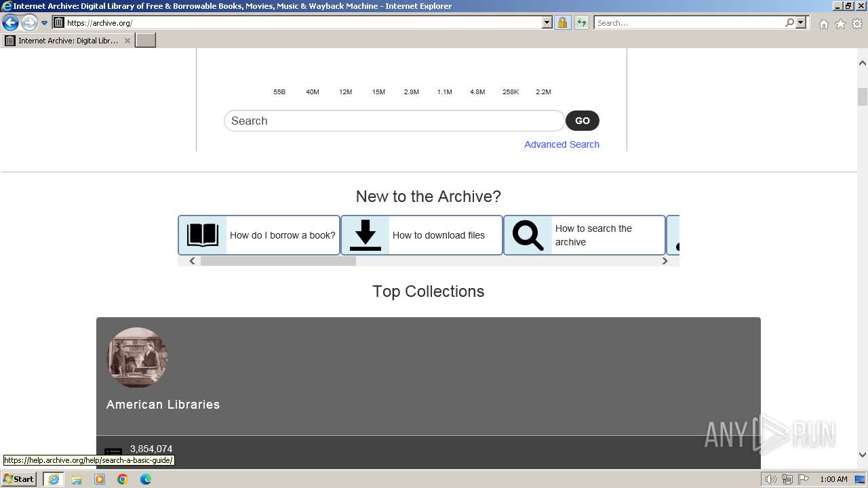Viewport: 868px width, 488px height.
Task: Open How do I borrow a book card
Action: pyautogui.click(x=259, y=235)
